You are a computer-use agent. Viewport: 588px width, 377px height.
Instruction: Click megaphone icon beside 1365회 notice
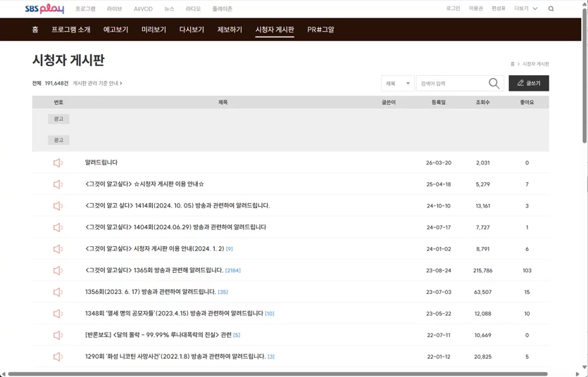(x=58, y=270)
